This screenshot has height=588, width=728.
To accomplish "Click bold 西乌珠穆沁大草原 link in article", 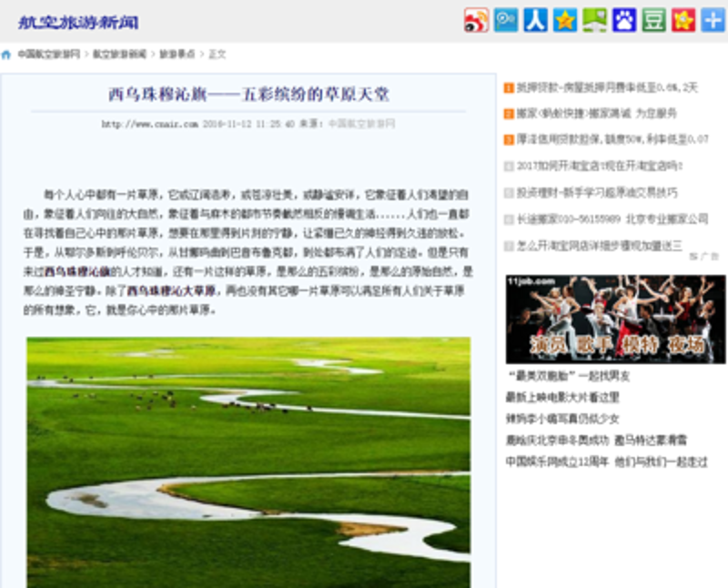I will pos(171,290).
